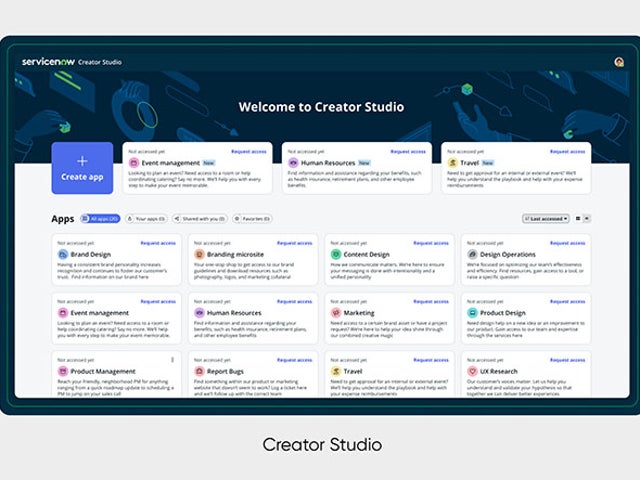Click the Report Bugs app icon

coord(199,371)
